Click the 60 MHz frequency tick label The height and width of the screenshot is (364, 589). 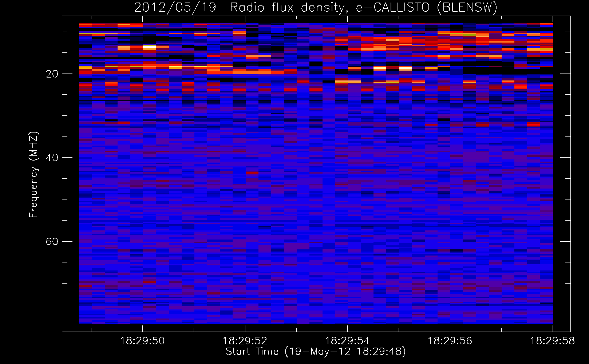click(52, 242)
